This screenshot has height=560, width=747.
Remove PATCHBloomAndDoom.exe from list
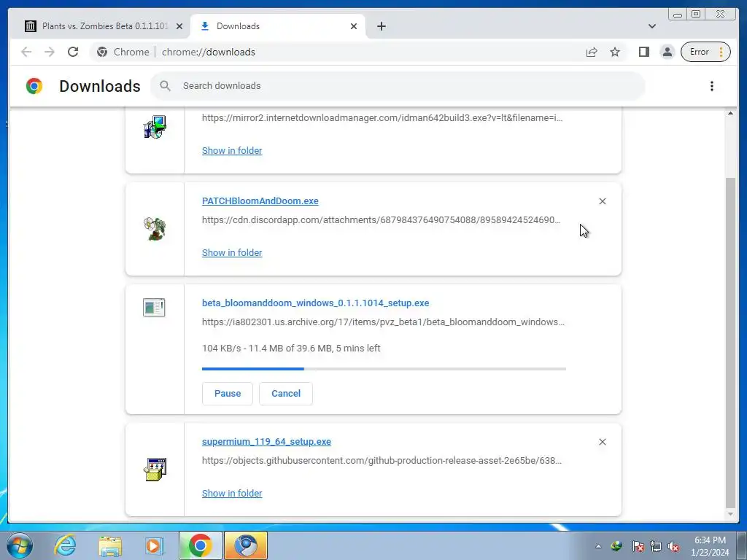(602, 201)
